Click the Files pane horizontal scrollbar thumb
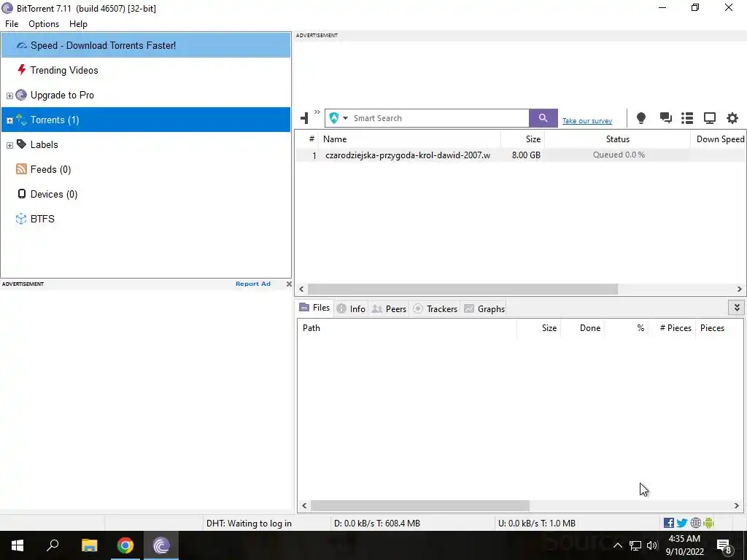 tap(419, 506)
